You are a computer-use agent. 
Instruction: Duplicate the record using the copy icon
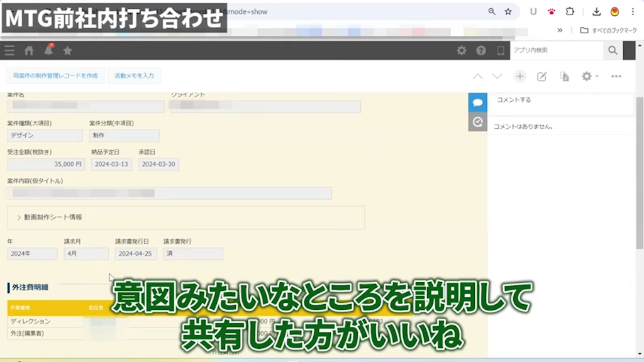coord(564,75)
